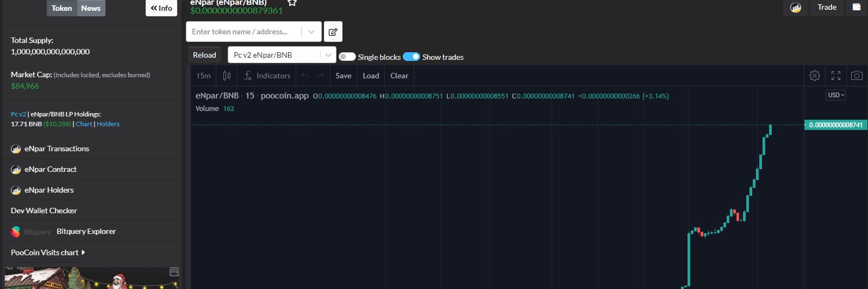Redo the chart action
Screen dimensions: 868x289
click(320, 76)
